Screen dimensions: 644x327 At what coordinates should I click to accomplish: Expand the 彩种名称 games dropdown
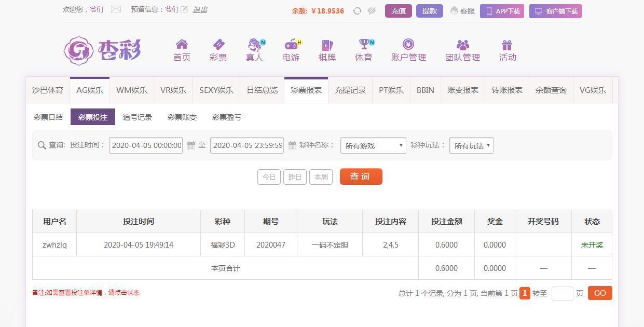(373, 146)
